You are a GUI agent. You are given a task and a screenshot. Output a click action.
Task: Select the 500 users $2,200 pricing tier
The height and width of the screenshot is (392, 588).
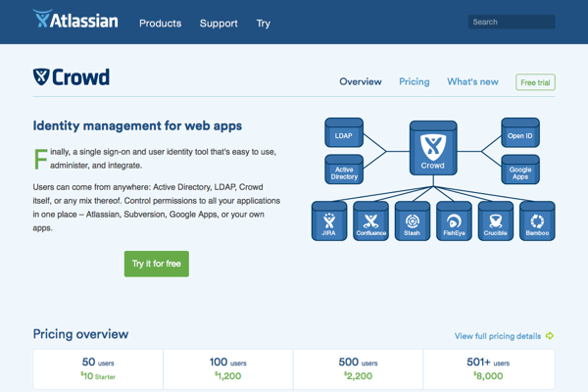358,369
